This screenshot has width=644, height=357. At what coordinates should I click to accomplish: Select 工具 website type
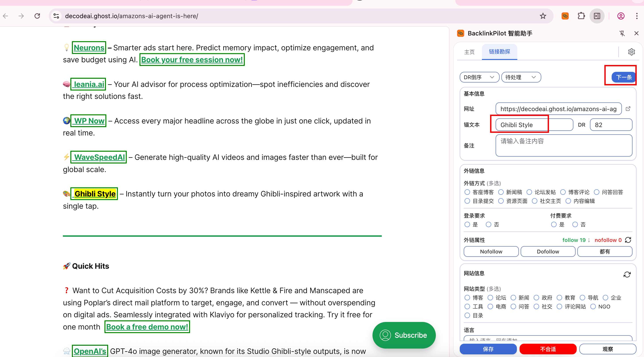(467, 306)
